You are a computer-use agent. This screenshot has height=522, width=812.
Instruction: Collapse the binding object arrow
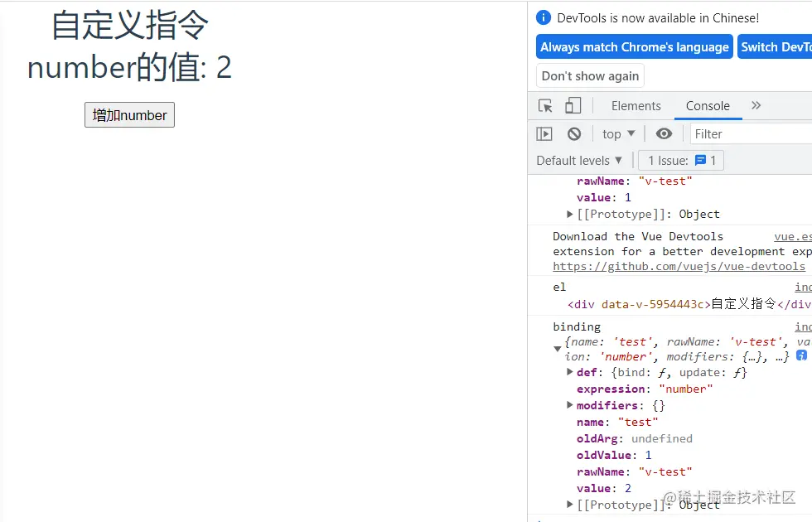557,349
